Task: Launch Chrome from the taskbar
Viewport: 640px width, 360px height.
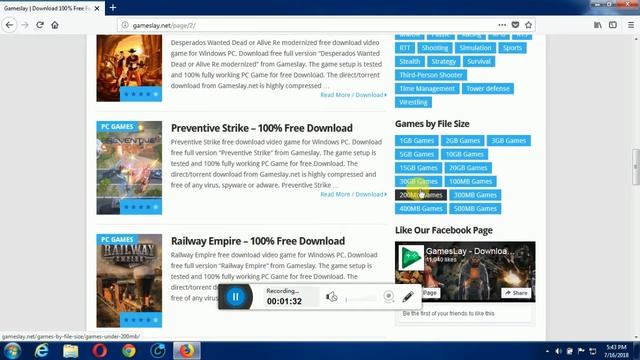Action: (x=129, y=351)
